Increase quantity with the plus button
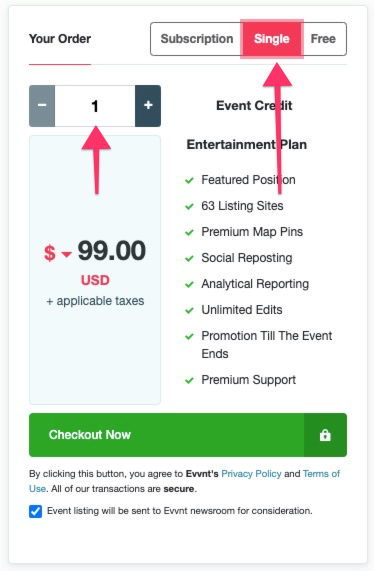The height and width of the screenshot is (571, 374). tap(148, 106)
